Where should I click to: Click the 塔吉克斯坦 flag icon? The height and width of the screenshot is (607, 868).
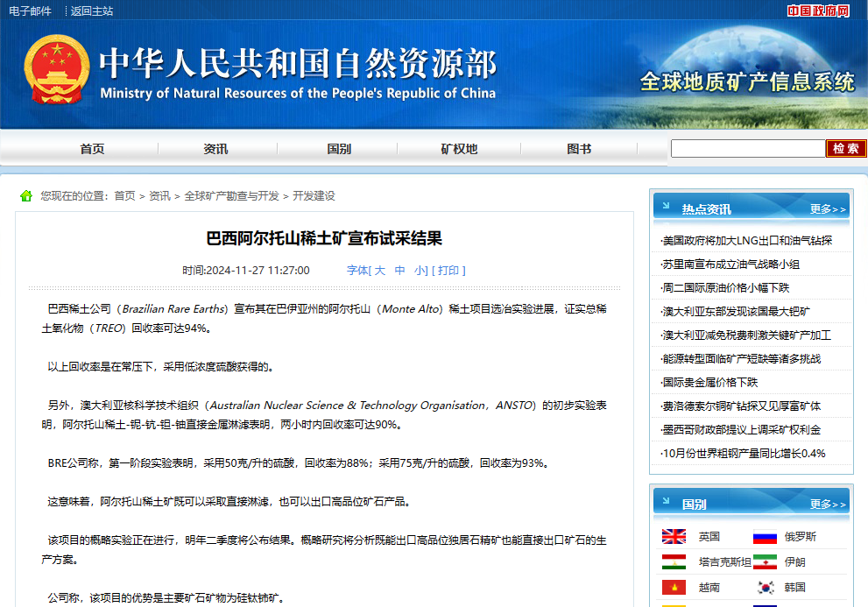tap(674, 562)
